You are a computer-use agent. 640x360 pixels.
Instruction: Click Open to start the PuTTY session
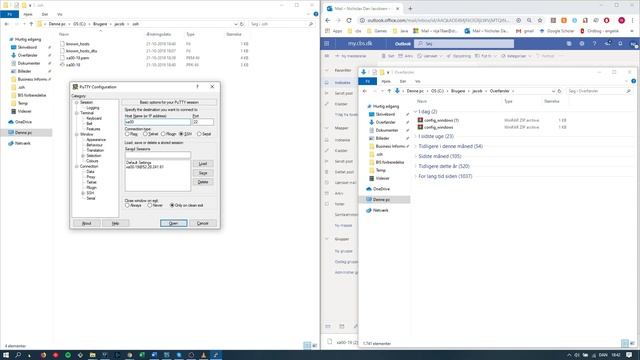[x=173, y=223]
